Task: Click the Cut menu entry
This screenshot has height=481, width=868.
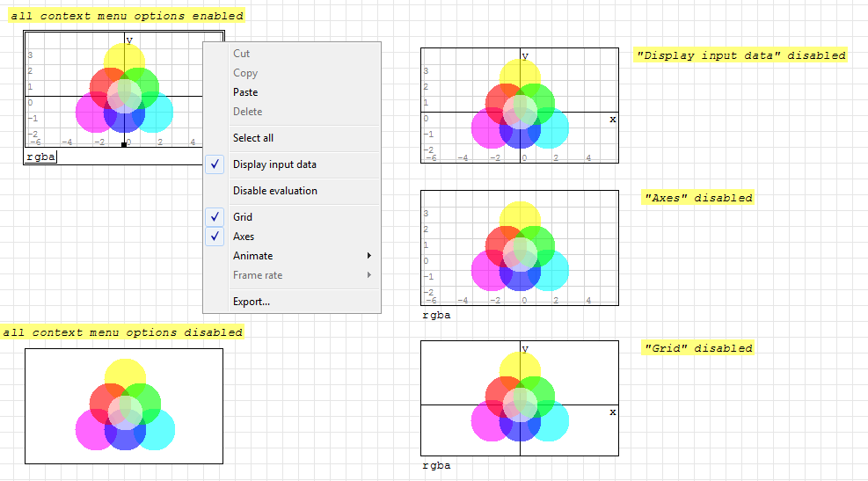Action: (x=241, y=54)
